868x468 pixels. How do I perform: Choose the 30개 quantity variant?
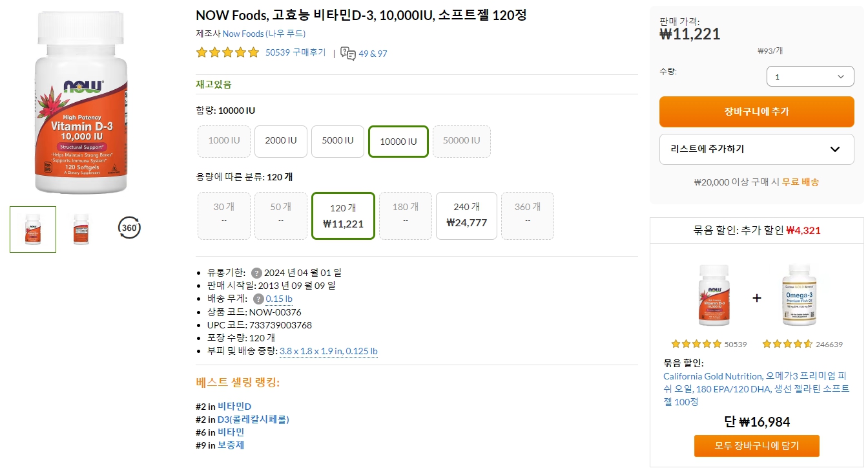click(223, 215)
